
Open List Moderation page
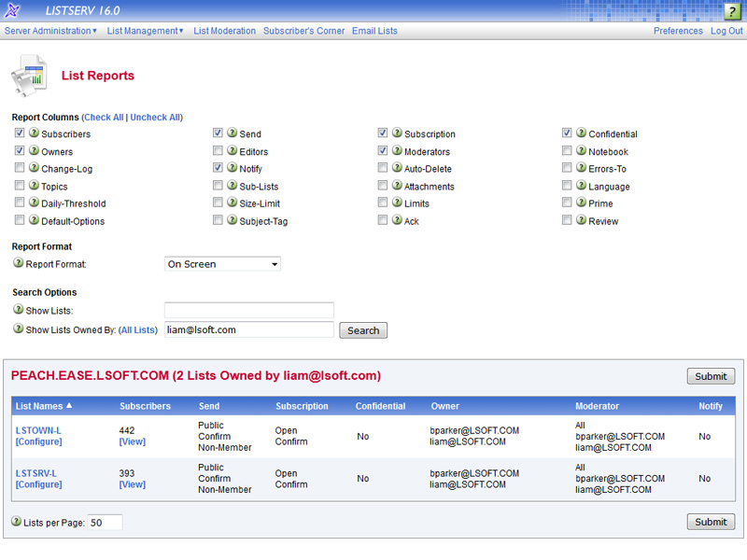(x=224, y=31)
